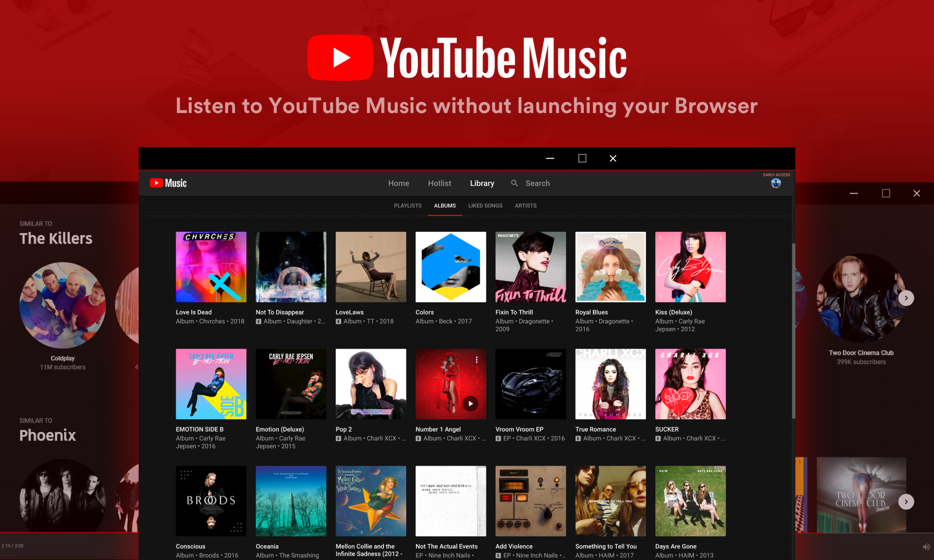The image size is (934, 560).
Task: Select the Albums tab
Action: pos(445,206)
